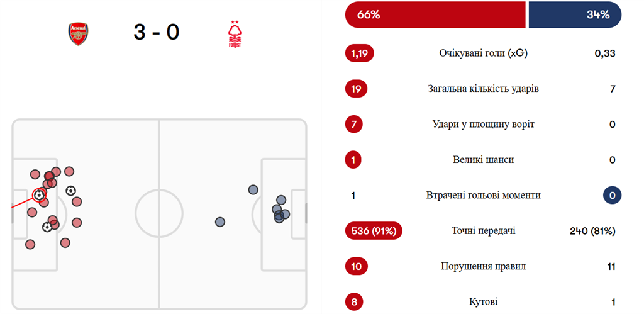Select the goal ball circled in red
The image size is (644, 314).
click(x=40, y=195)
